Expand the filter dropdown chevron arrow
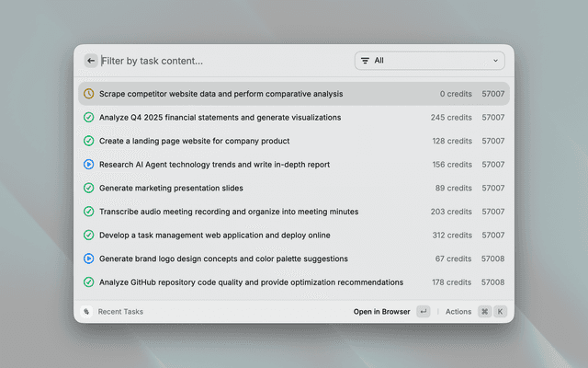 pos(496,61)
